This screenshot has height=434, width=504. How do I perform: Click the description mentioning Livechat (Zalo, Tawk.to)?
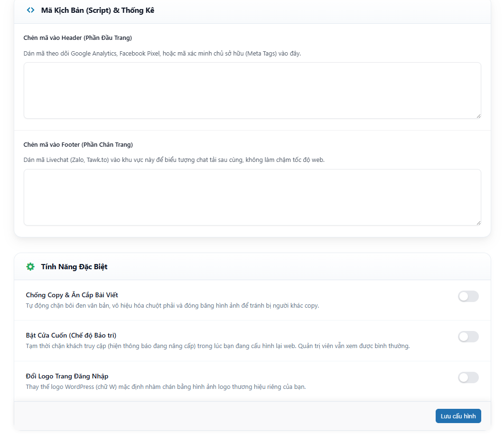click(x=174, y=160)
